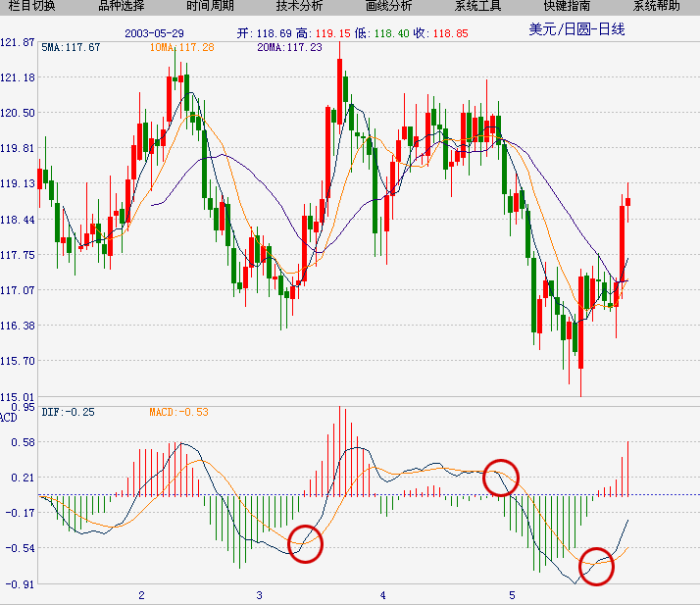The image size is (700, 605).
Task: Click the DIF:-0.25 label
Action: pyautogui.click(x=68, y=412)
